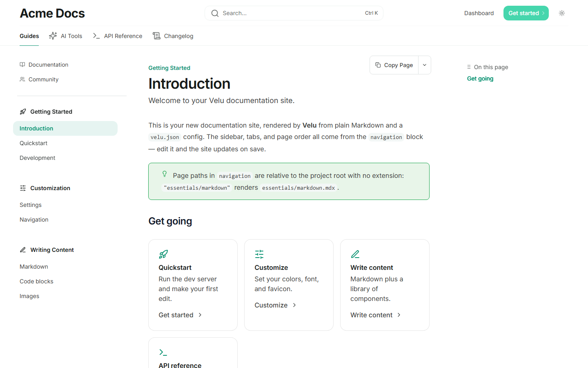The height and width of the screenshot is (368, 588).
Task: Click the arrow next to the Customize link
Action: tap(294, 305)
